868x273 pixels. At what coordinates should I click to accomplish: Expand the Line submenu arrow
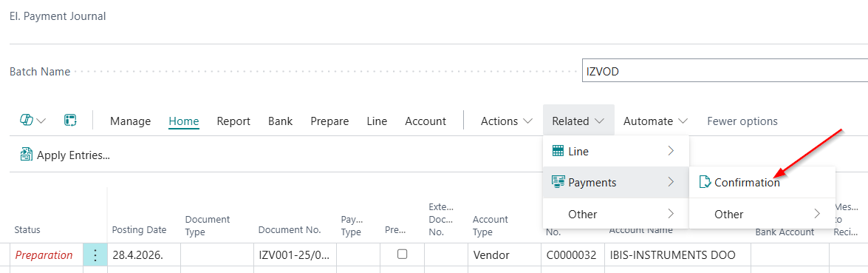pyautogui.click(x=671, y=151)
